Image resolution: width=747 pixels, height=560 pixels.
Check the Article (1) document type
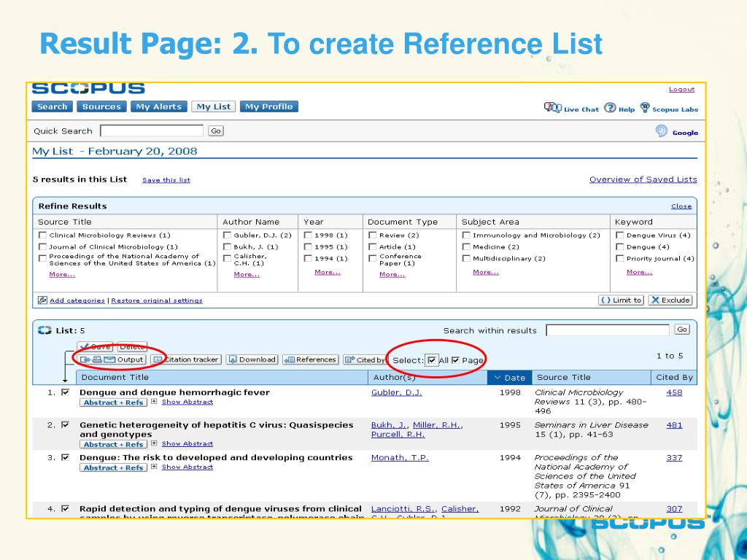pyautogui.click(x=373, y=246)
